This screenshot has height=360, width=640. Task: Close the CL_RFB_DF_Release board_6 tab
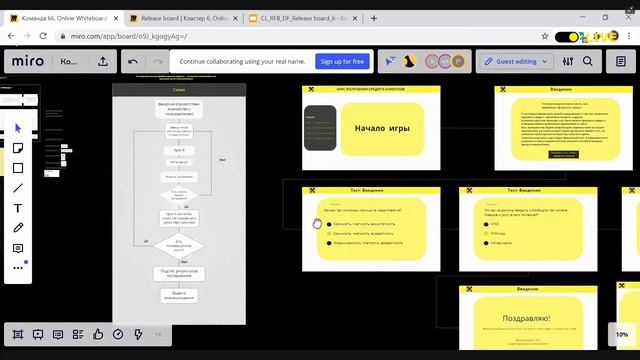tap(355, 18)
